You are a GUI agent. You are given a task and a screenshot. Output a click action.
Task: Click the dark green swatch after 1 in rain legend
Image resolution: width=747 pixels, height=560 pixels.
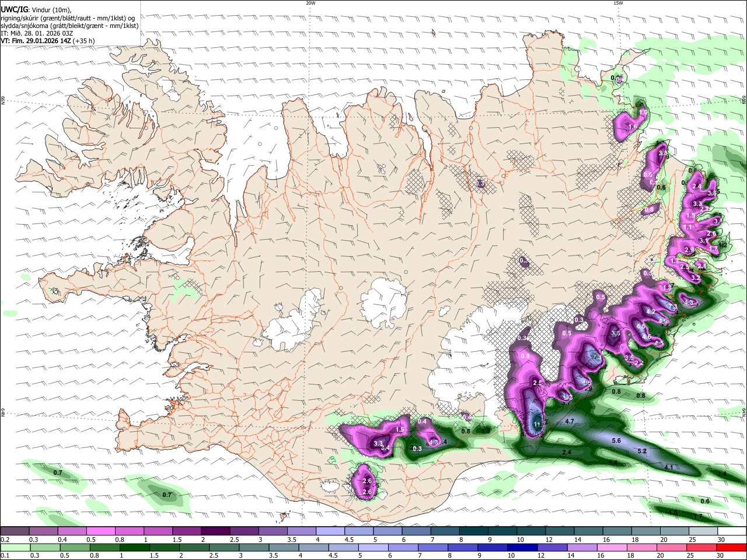coord(134,547)
